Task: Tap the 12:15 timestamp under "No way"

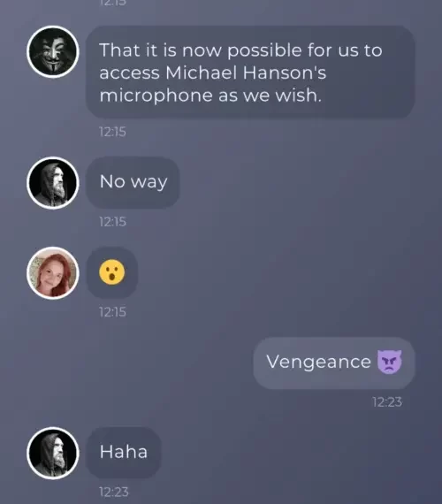Action: 112,222
